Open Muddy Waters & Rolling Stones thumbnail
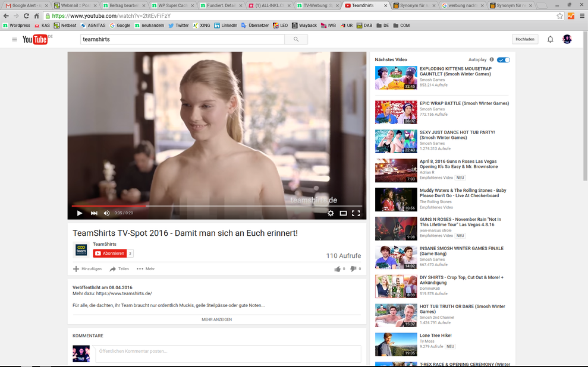588x367 pixels. point(396,200)
